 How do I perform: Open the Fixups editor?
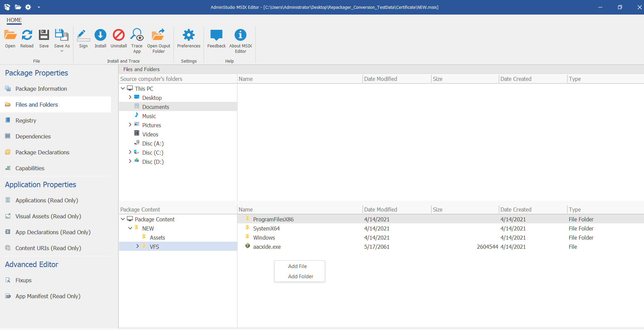23,280
